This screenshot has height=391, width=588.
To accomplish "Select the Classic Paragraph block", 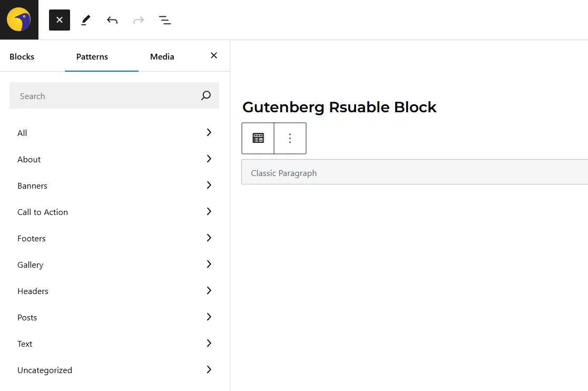I will pyautogui.click(x=369, y=172).
